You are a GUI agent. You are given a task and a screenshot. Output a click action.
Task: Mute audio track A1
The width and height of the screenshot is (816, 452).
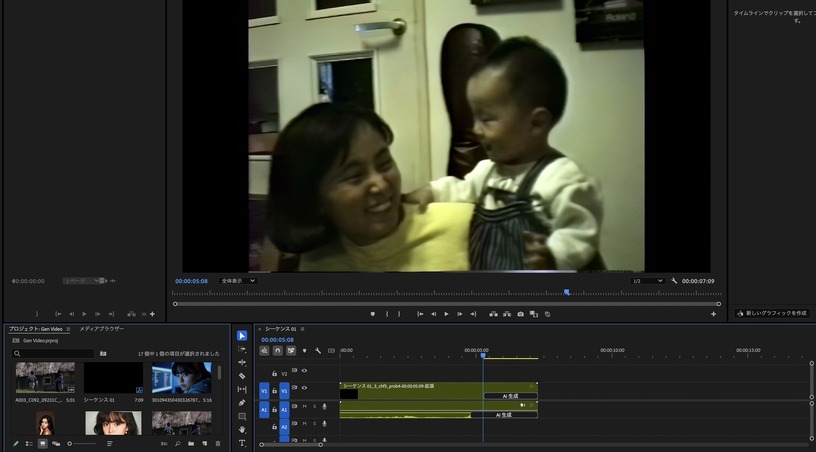point(304,406)
